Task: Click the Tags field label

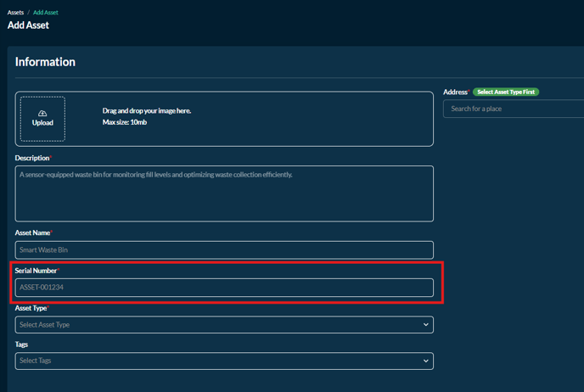Action: click(x=21, y=344)
